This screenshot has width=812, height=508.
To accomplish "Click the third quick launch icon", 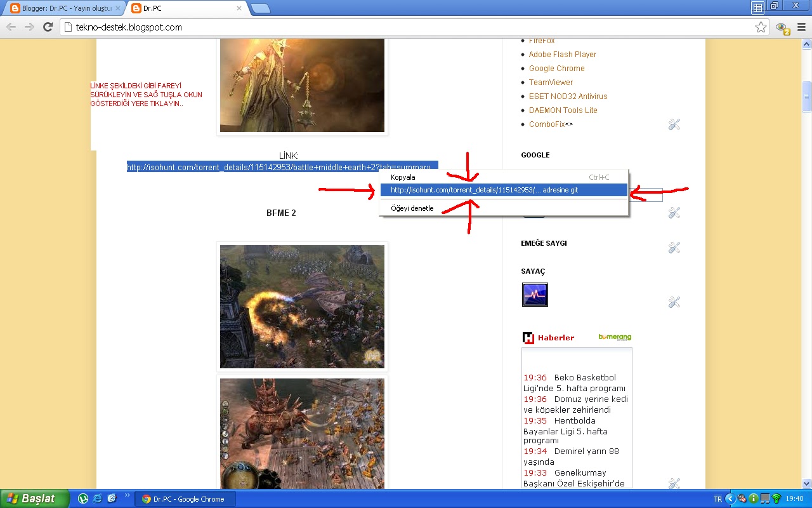I will 112,499.
